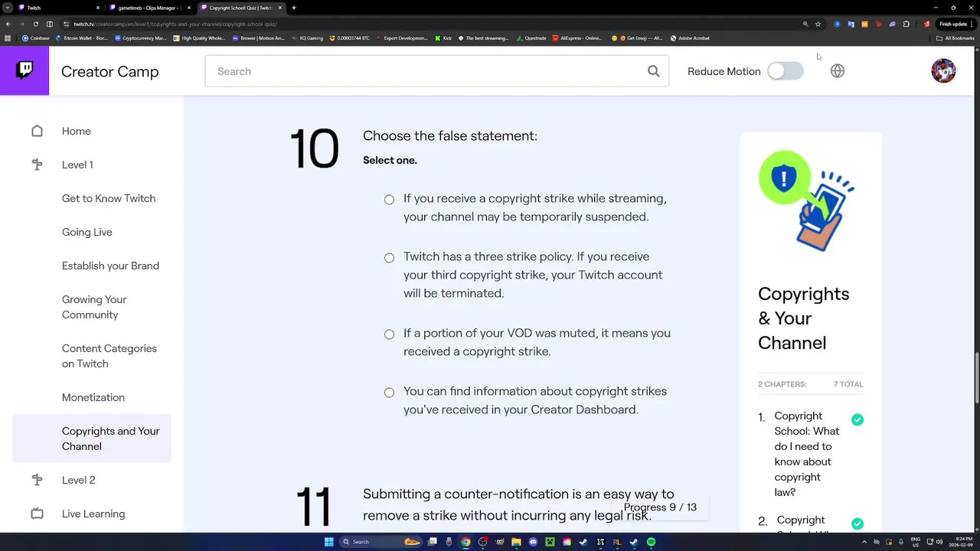Open Home in the sidebar

(77, 131)
